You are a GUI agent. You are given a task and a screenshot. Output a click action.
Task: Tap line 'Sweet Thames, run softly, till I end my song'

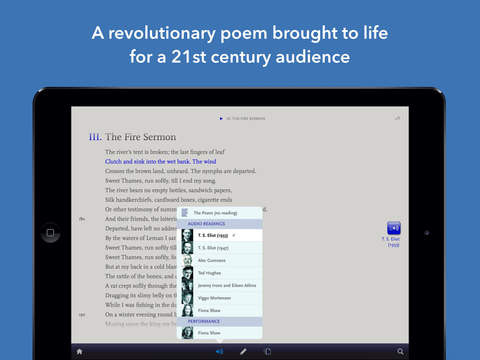pyautogui.click(x=160, y=181)
